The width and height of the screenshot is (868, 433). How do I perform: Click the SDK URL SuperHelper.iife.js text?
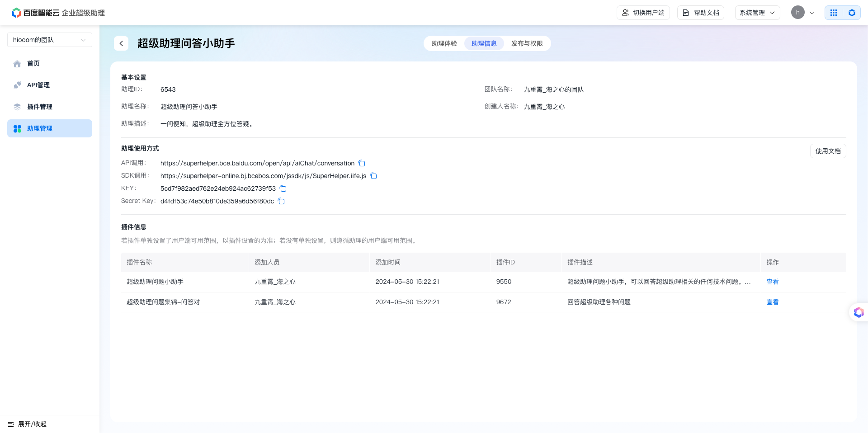(x=263, y=176)
